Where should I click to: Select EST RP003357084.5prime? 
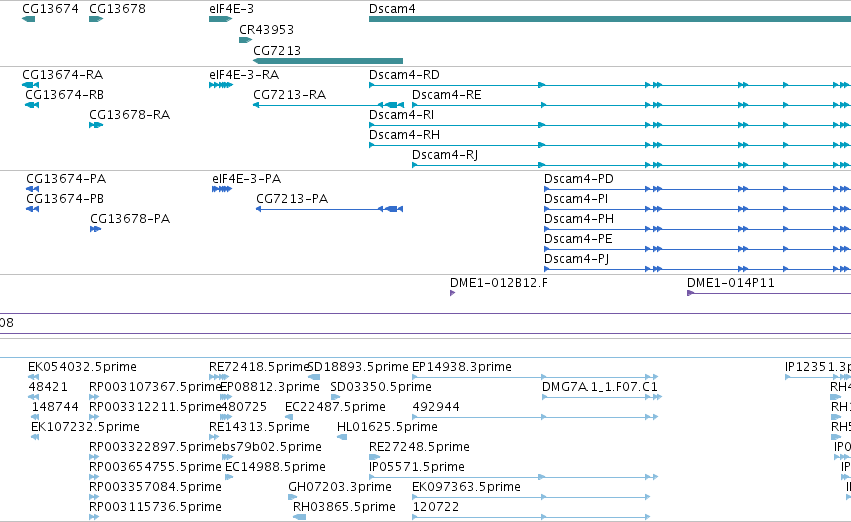155,487
